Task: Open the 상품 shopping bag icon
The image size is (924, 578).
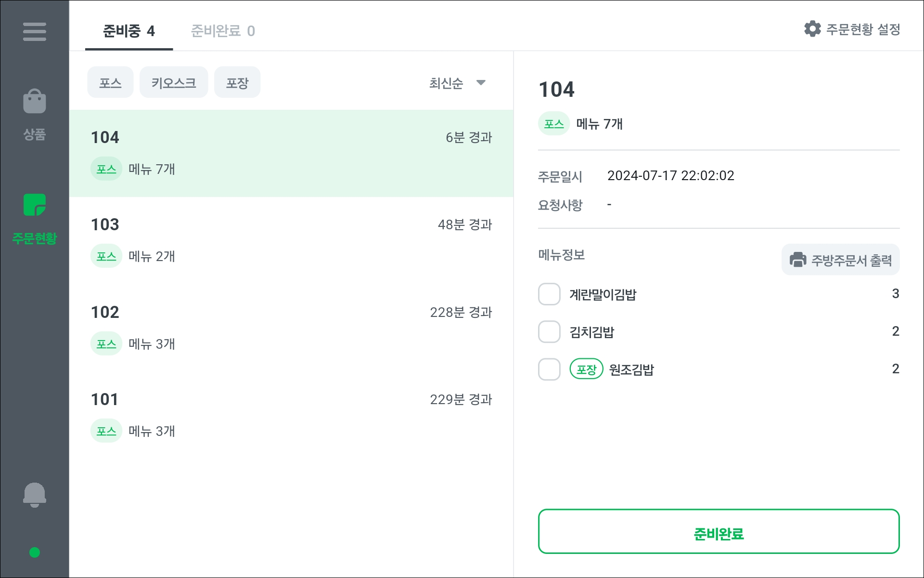Action: pos(34,102)
